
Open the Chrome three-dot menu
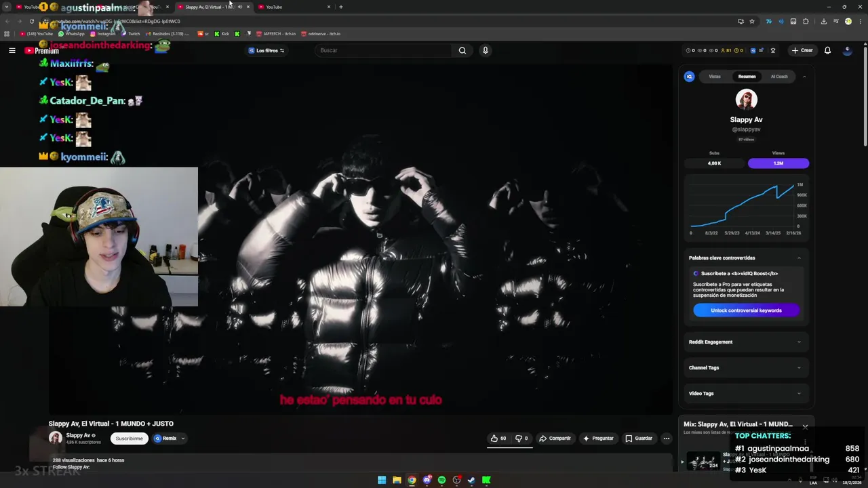859,21
